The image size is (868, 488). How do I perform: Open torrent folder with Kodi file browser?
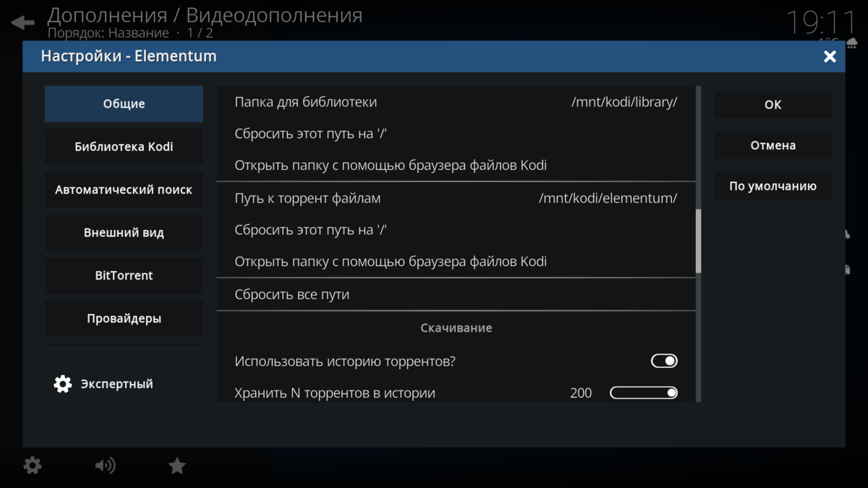pyautogui.click(x=456, y=262)
